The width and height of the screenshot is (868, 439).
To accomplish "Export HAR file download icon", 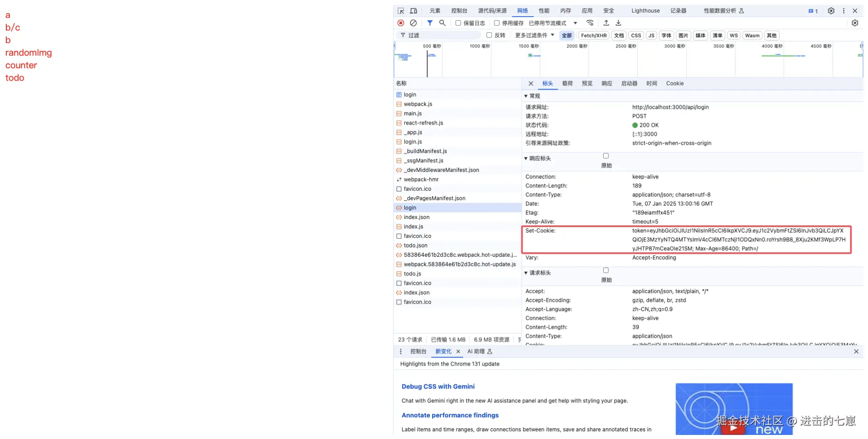I will pyautogui.click(x=618, y=23).
